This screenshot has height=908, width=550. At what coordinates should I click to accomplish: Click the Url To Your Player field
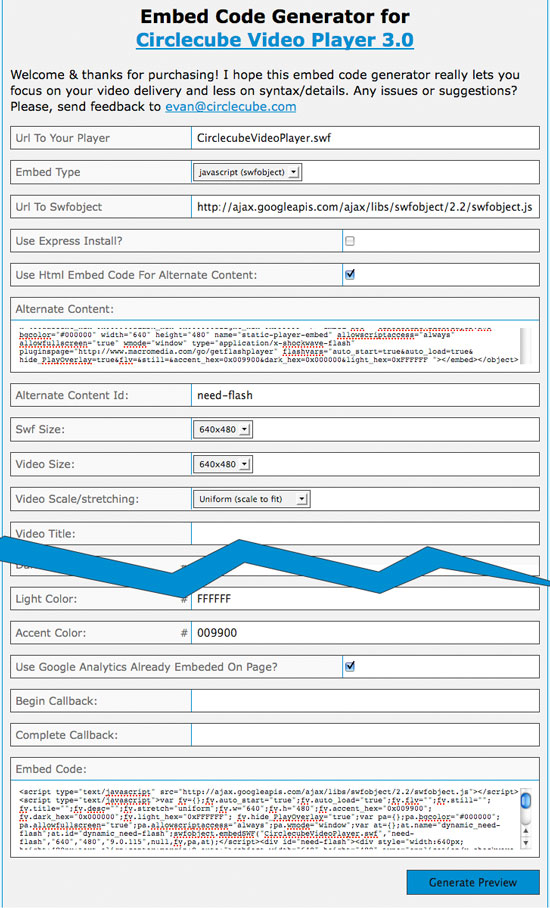(365, 138)
